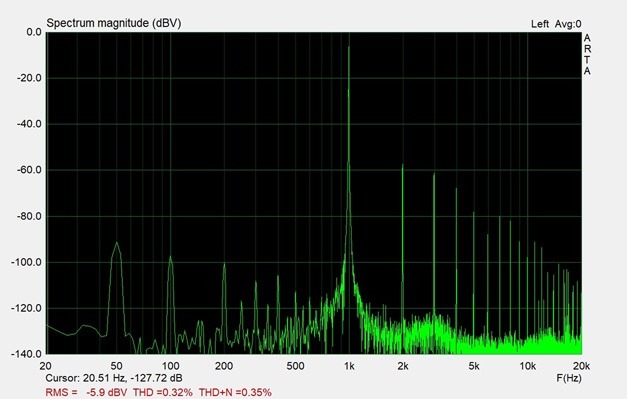Click the -40.0 axis label

click(29, 124)
